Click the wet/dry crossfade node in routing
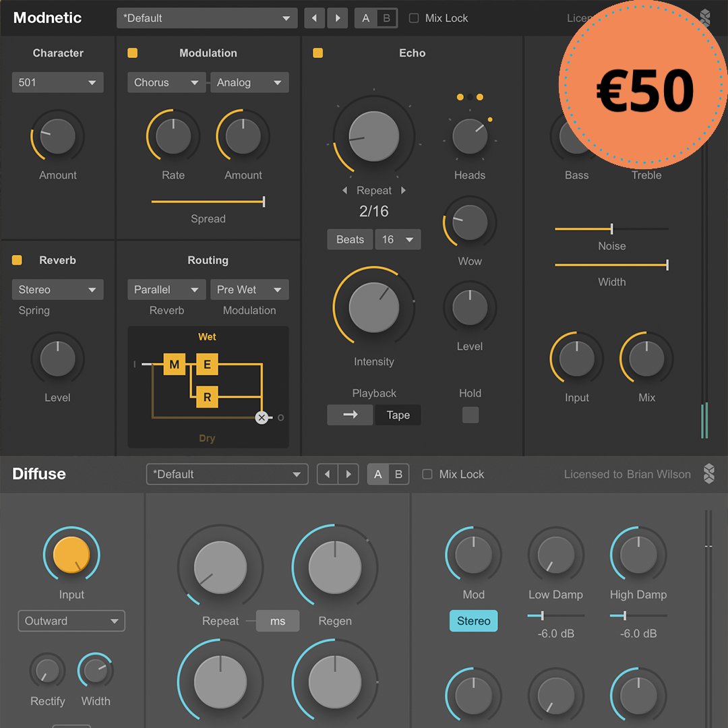728x728 pixels. coord(262,417)
